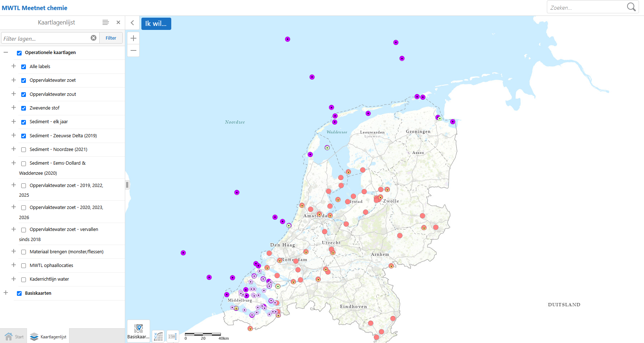Enable the Sediment - Noordzee (2021) layer
Screen dimensions: 644x343
(23, 150)
